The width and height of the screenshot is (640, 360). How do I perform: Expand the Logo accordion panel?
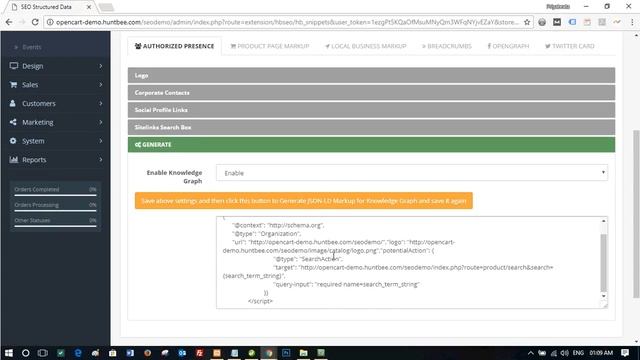tap(371, 76)
